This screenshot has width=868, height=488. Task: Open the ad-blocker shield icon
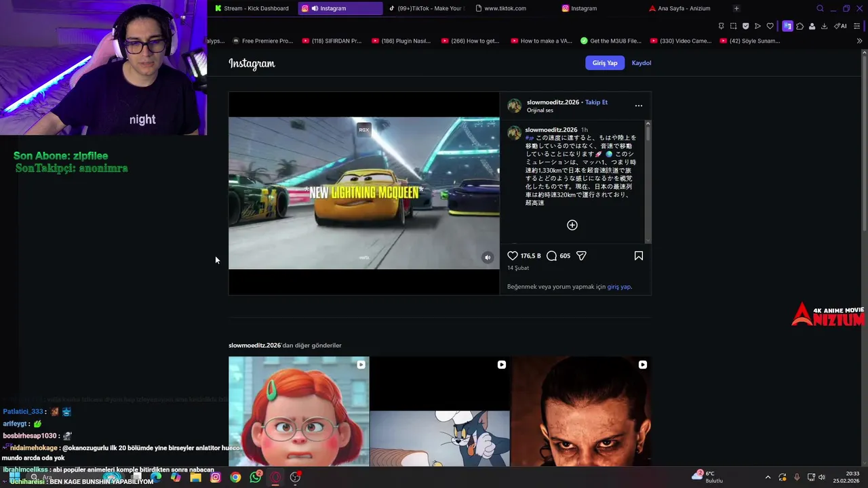745,26
